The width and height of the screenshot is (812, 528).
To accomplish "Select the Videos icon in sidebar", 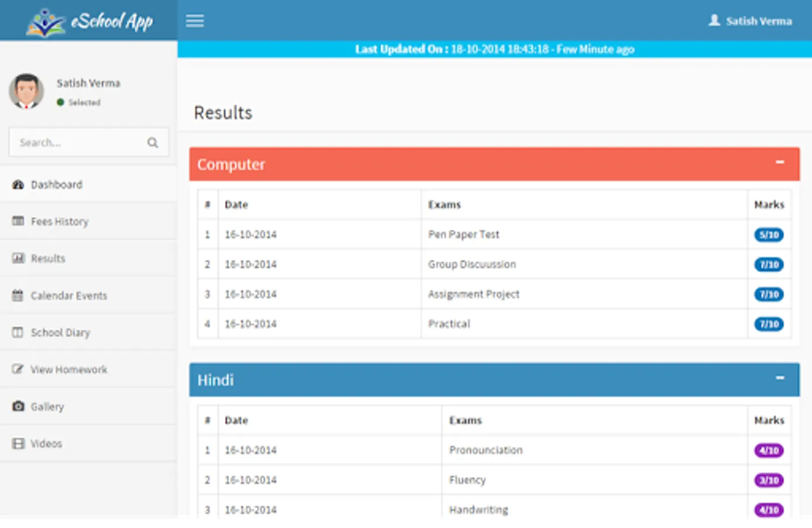I will (x=18, y=443).
